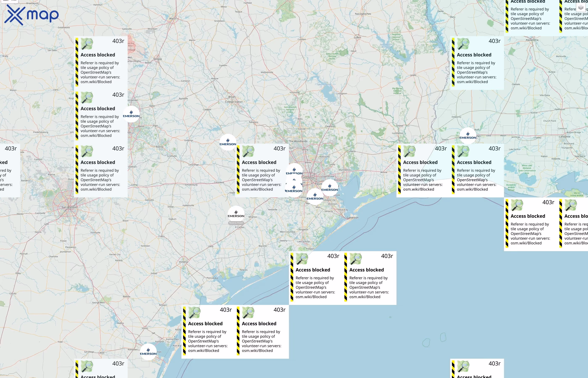Select the Emerson marker beside League City

315,197
